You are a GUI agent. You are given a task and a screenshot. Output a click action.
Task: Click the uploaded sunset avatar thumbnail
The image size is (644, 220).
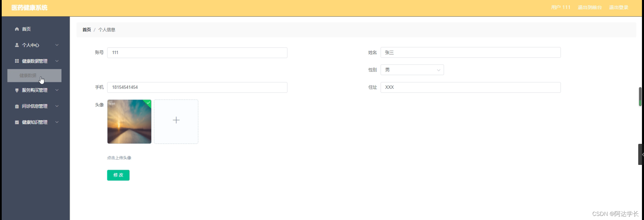[x=129, y=122]
